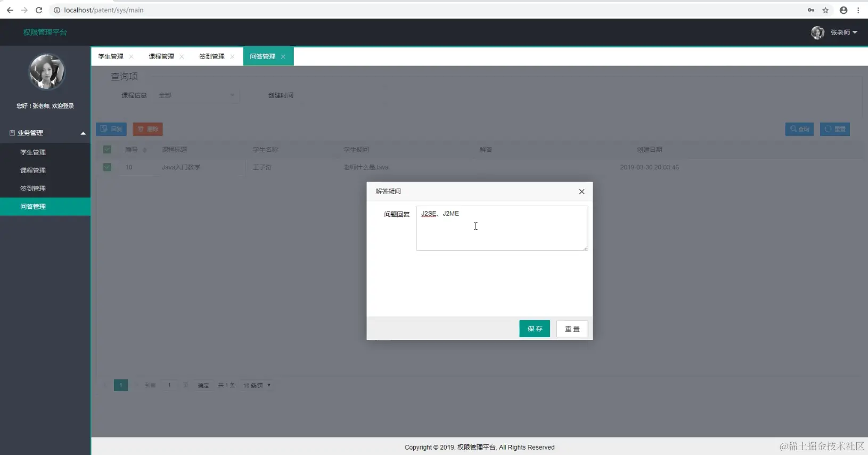The height and width of the screenshot is (455, 868).
Task: Click the 查询 search button
Action: pos(799,129)
